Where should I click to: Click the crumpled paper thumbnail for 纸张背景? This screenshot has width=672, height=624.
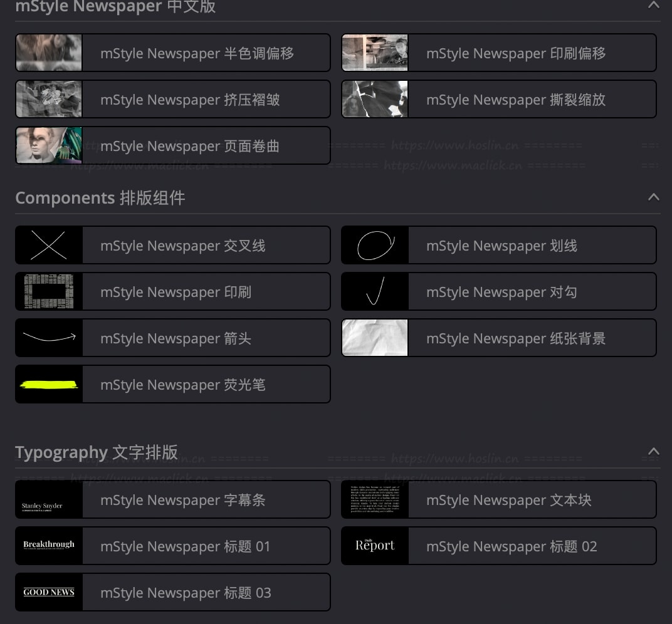pos(375,338)
